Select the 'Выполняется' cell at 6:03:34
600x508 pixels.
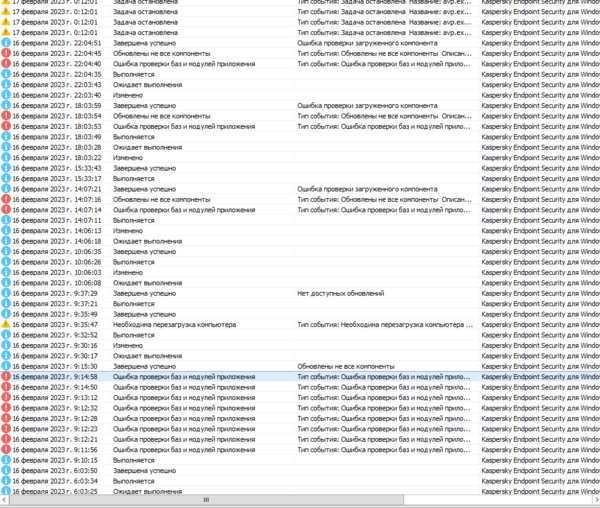point(134,481)
